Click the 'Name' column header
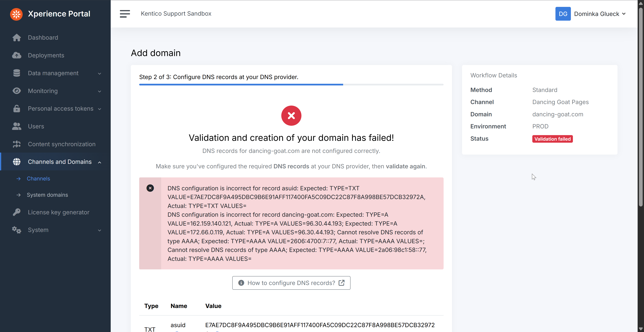644x332 pixels. click(179, 306)
